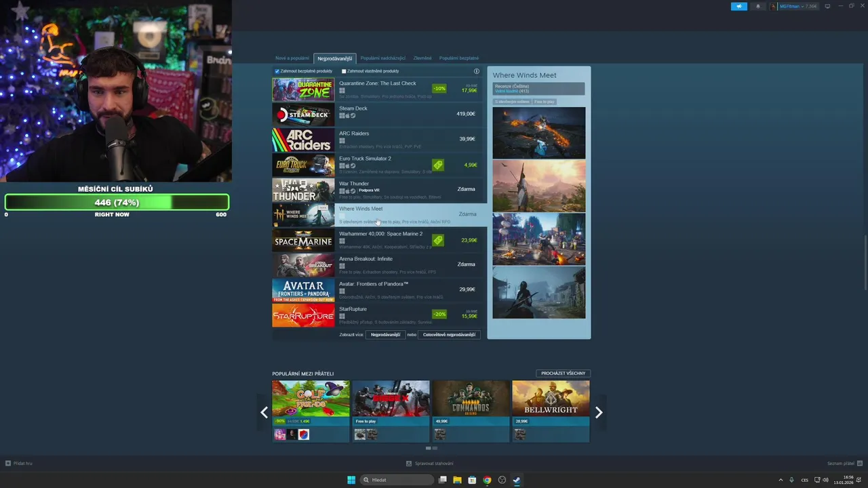
Task: Open the notifications bell icon
Action: coord(758,6)
